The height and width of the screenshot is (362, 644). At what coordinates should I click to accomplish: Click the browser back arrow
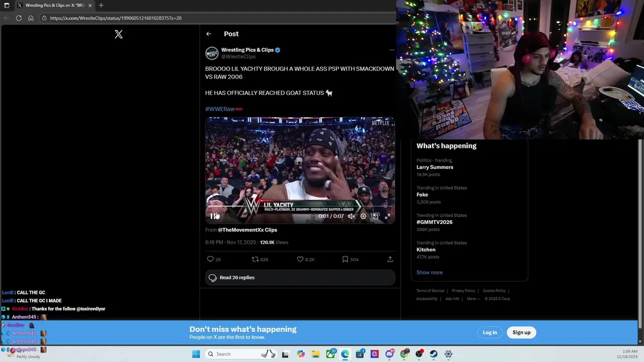pyautogui.click(x=7, y=18)
